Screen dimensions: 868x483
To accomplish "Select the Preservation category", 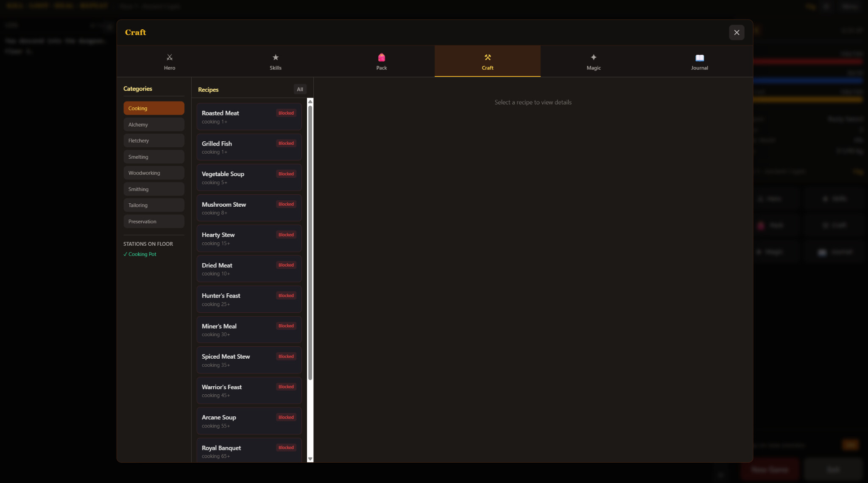I will coord(154,221).
